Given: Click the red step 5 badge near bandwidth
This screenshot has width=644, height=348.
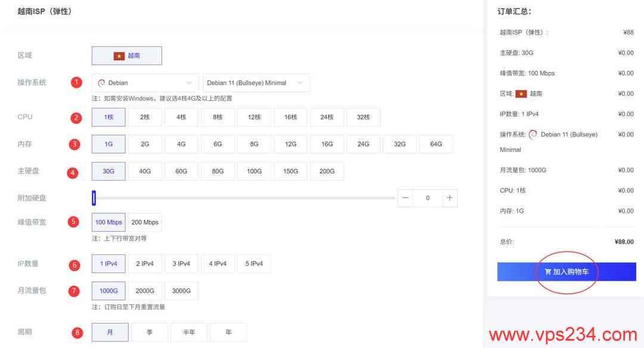Looking at the screenshot, I should [x=74, y=222].
